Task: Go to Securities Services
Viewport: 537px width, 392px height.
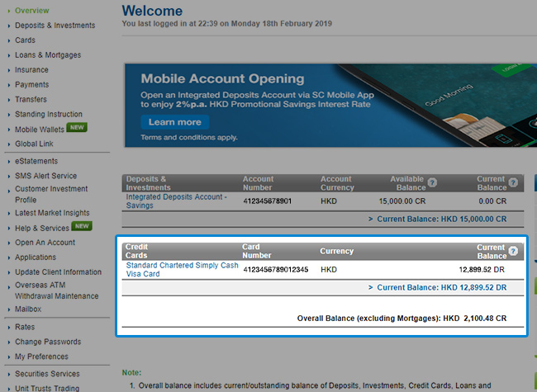Action: point(47,374)
